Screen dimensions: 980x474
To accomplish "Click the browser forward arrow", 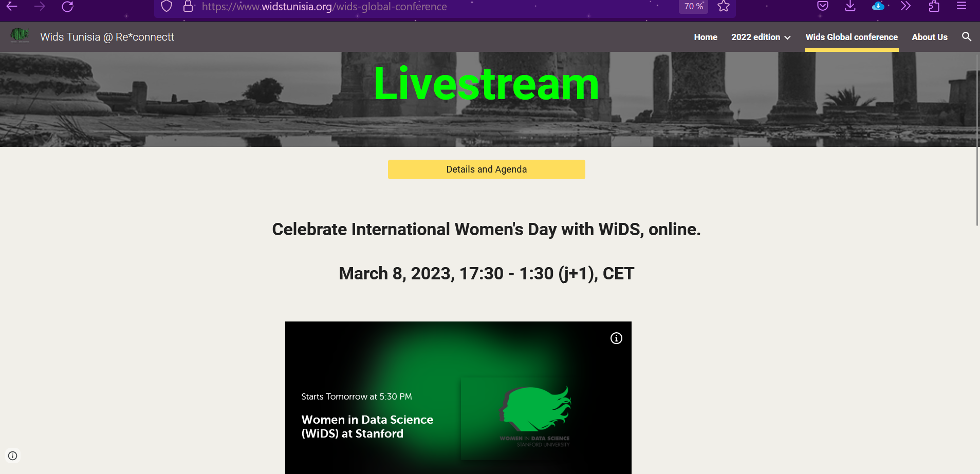I will (x=40, y=6).
